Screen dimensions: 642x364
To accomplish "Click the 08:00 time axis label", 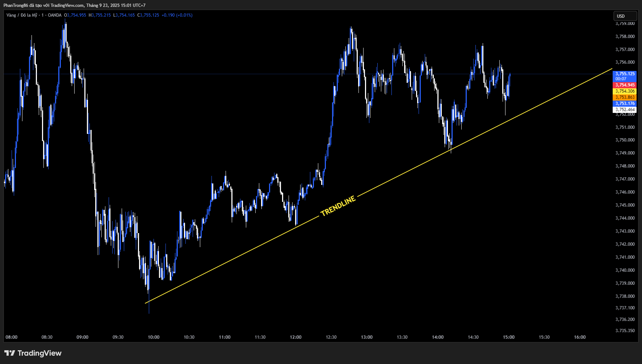I will pyautogui.click(x=11, y=337).
